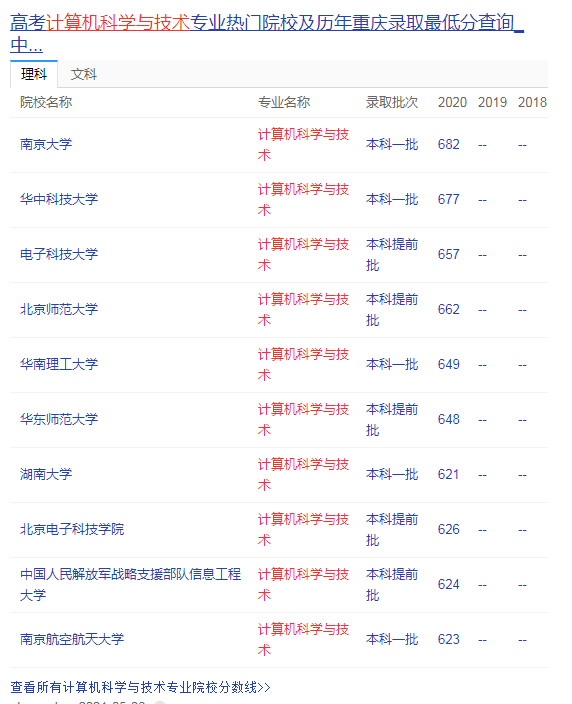Screen dimensions: 572x704
Task: Open 中国人民解放军战略支援部队信息工程大学 link
Action: click(130, 585)
